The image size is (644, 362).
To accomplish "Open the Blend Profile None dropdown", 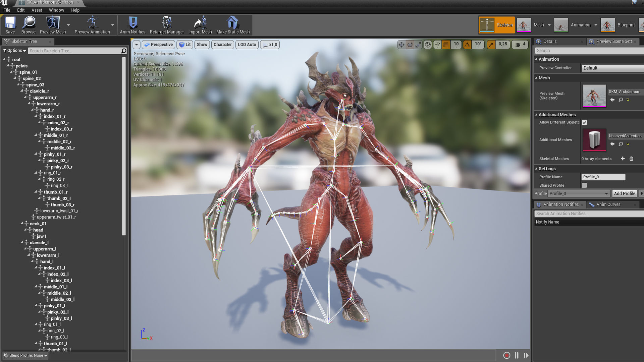I will click(25, 356).
